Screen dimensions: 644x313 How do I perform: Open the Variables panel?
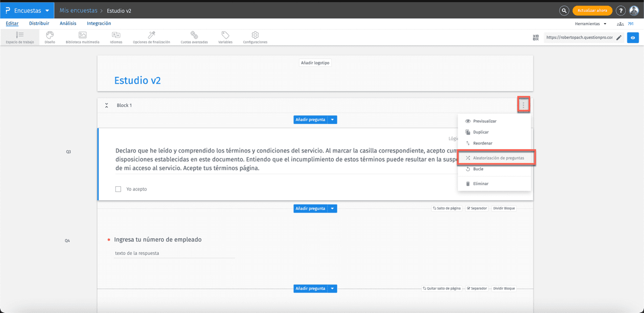[225, 37]
